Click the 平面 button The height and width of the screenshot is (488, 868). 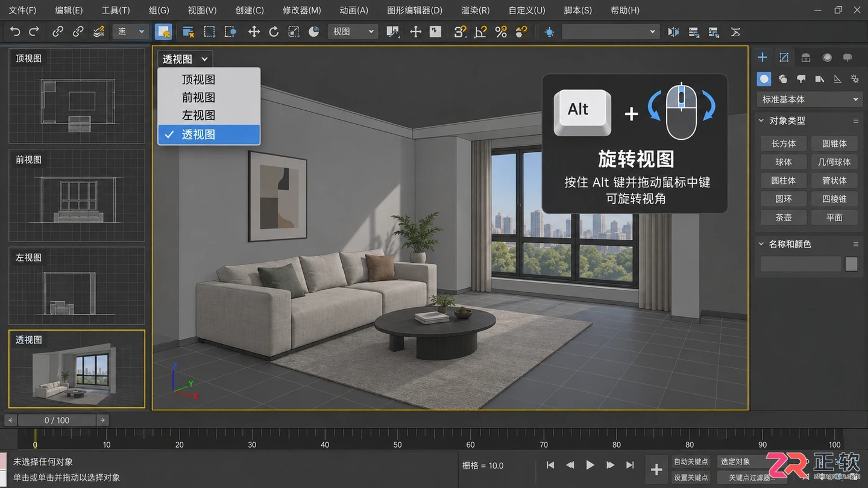click(x=834, y=217)
